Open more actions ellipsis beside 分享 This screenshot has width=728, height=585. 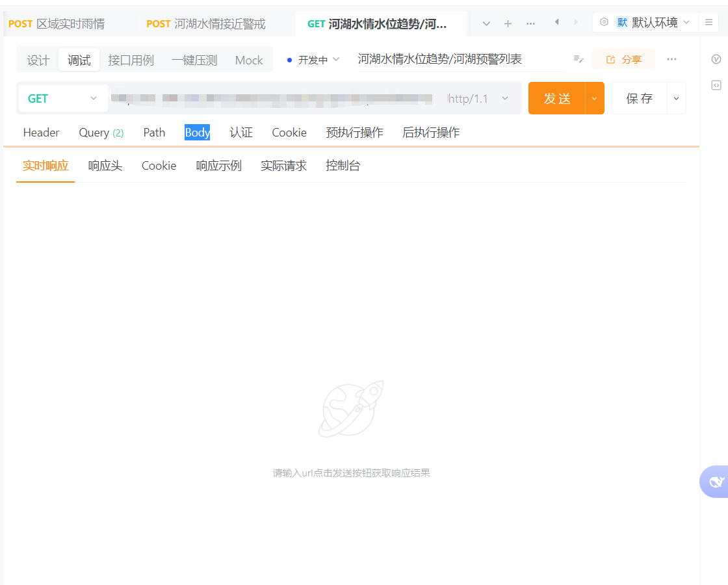coord(672,59)
